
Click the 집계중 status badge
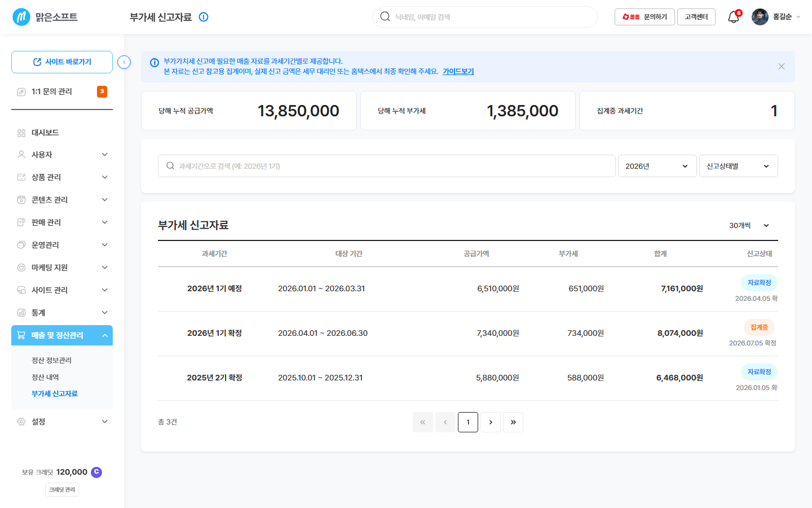(x=759, y=327)
